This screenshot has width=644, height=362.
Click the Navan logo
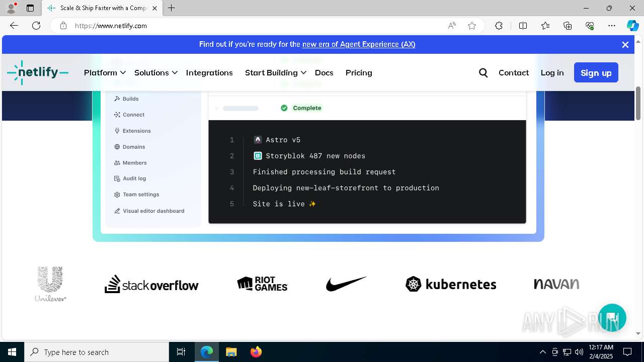click(x=556, y=284)
